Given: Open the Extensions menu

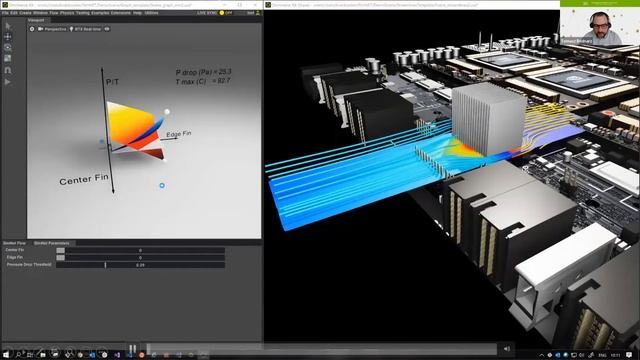Looking at the screenshot, I should [x=121, y=13].
